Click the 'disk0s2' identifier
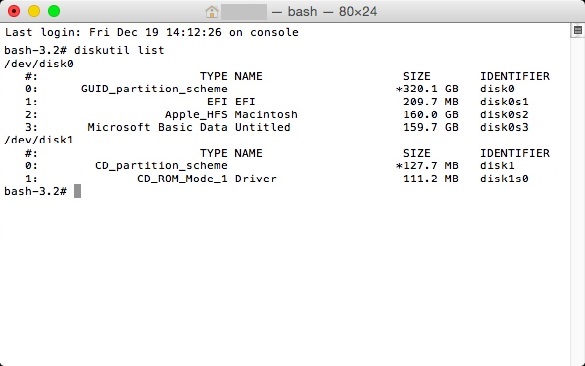Image resolution: width=585 pixels, height=366 pixels. [x=504, y=114]
